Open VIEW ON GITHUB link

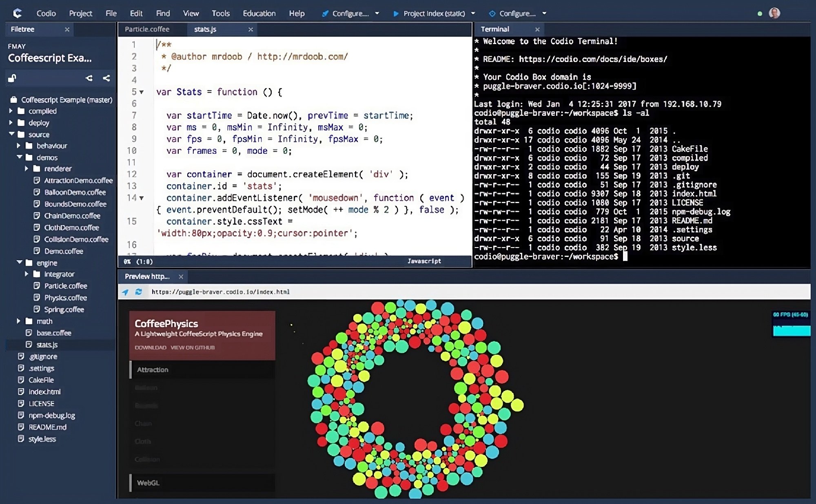pos(193,347)
